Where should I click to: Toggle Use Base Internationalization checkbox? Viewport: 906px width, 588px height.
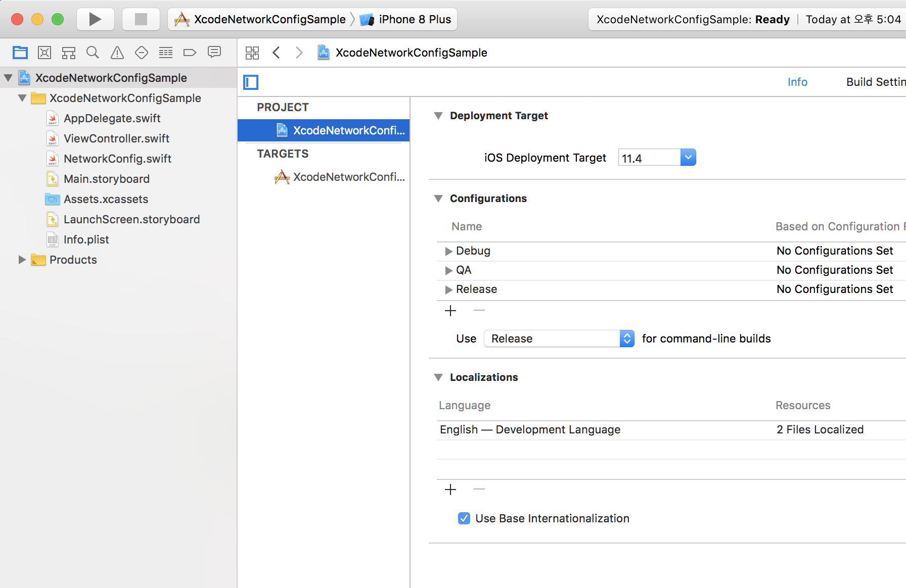[x=464, y=518]
